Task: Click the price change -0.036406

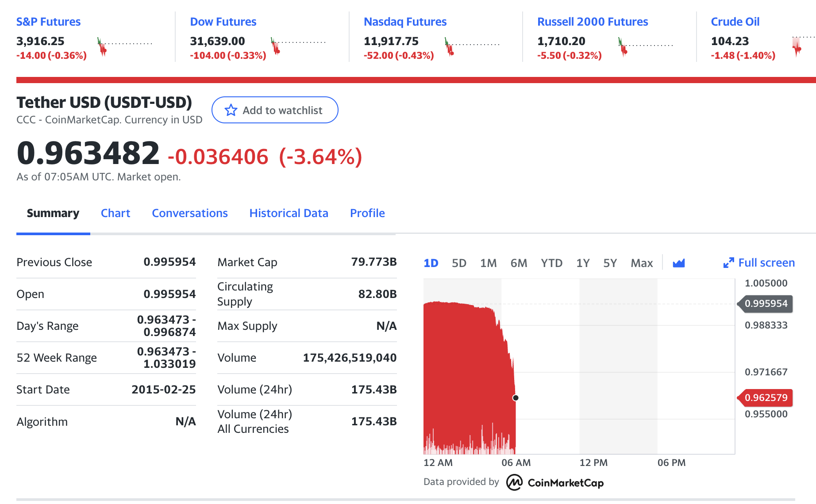Action: tap(218, 157)
